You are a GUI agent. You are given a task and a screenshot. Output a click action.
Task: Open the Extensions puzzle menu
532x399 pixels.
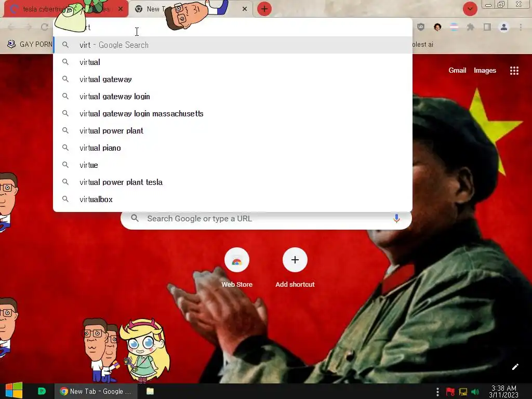[471, 27]
